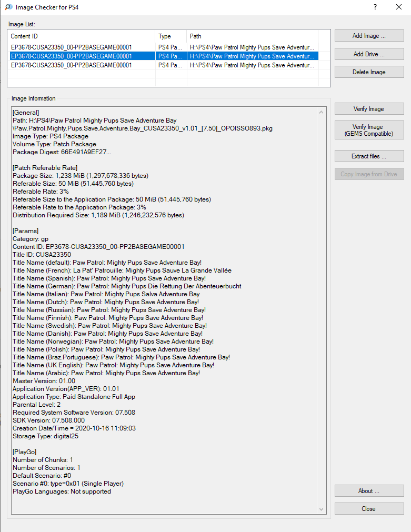Click Title Name (Arabic) line
This screenshot has height=532, width=411.
pyautogui.click(x=106, y=373)
